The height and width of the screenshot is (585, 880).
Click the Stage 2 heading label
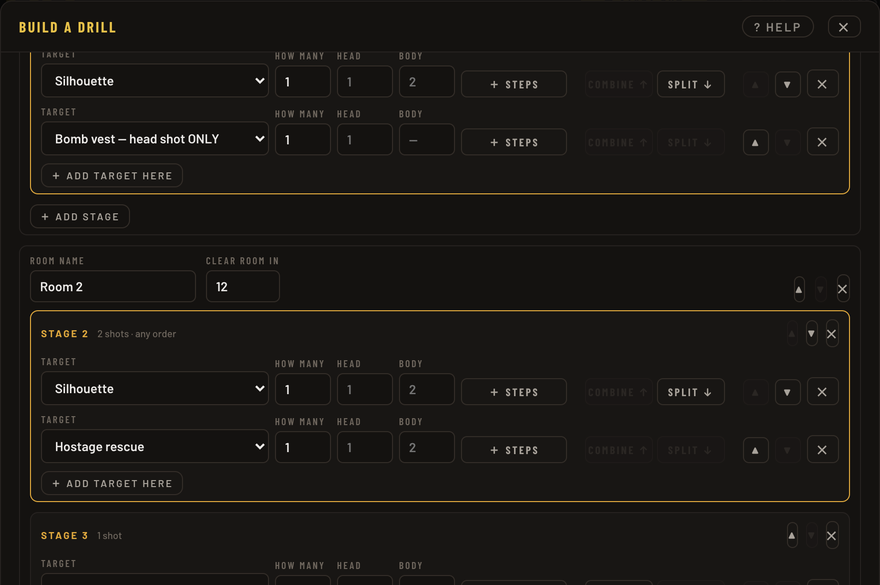pyautogui.click(x=65, y=333)
